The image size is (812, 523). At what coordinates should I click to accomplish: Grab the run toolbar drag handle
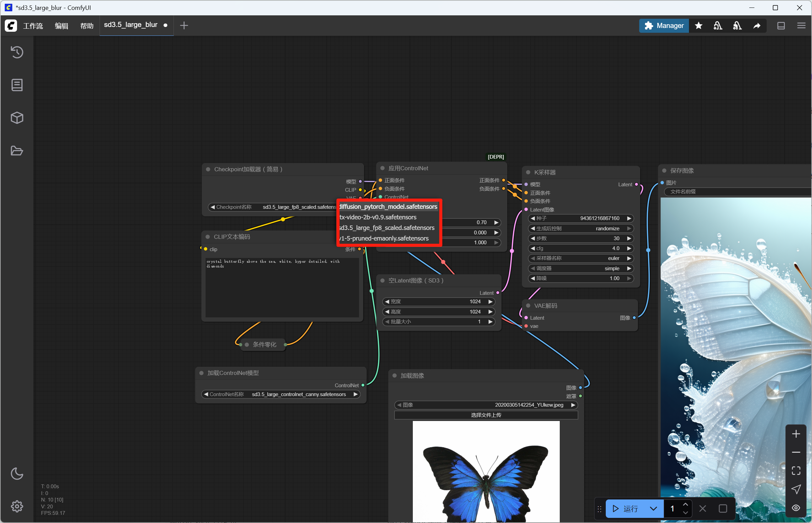coord(600,509)
